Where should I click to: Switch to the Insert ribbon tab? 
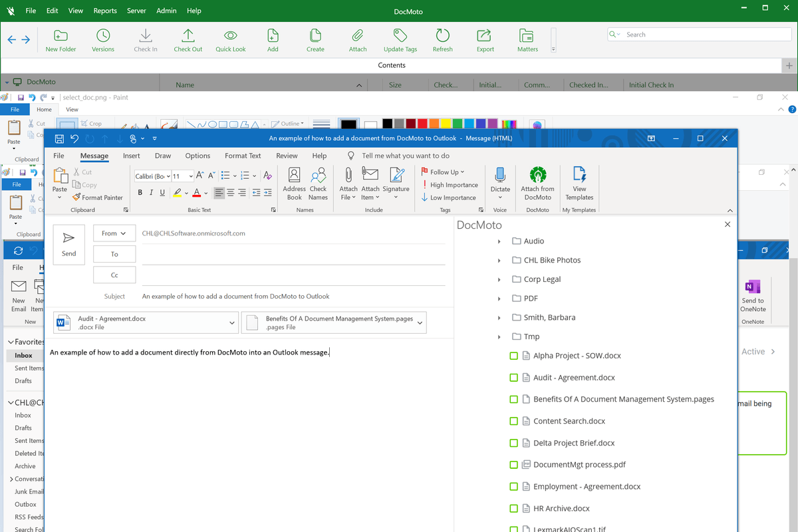point(132,156)
